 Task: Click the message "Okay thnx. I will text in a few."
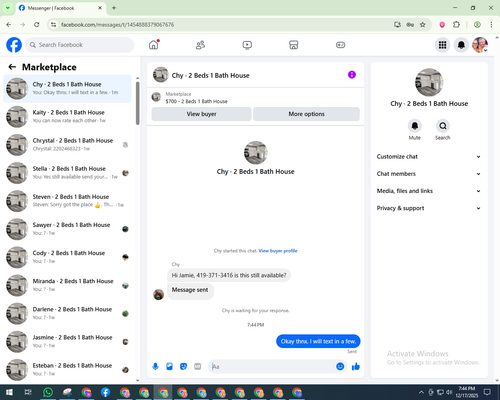pos(318,341)
